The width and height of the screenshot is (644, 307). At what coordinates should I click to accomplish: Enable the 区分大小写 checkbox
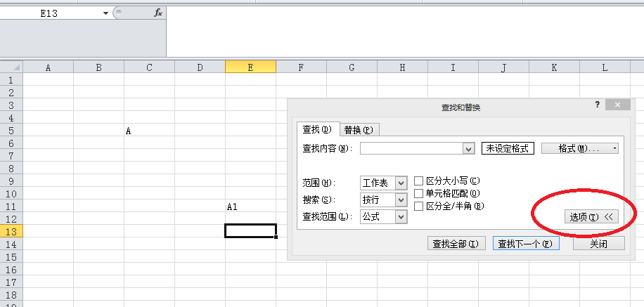[418, 181]
